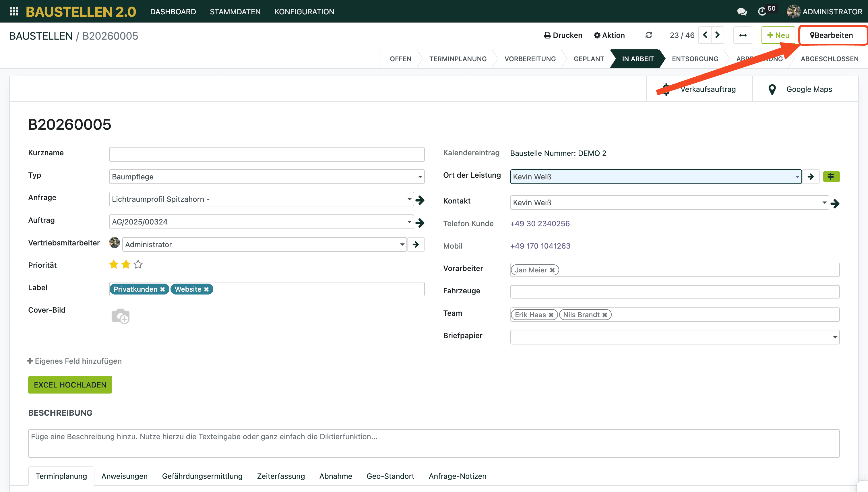
Task: Set priority to three stars
Action: (138, 264)
